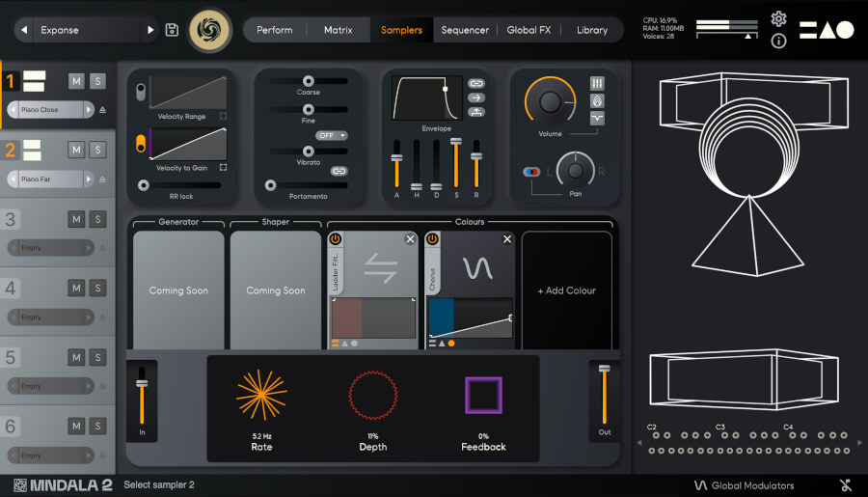Screen dimensions: 868x497
Task: Click envelope export tray icon
Action: pyautogui.click(x=476, y=113)
